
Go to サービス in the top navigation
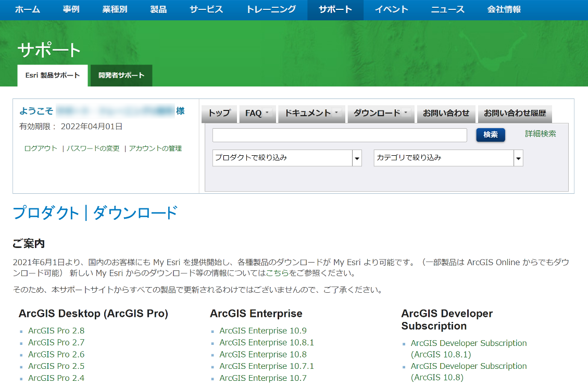pyautogui.click(x=206, y=9)
